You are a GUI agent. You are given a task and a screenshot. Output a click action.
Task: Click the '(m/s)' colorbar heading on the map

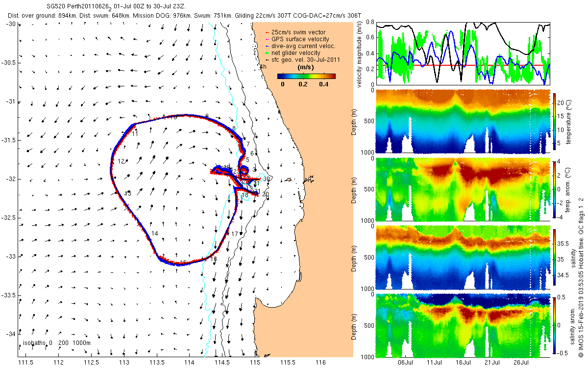click(306, 67)
